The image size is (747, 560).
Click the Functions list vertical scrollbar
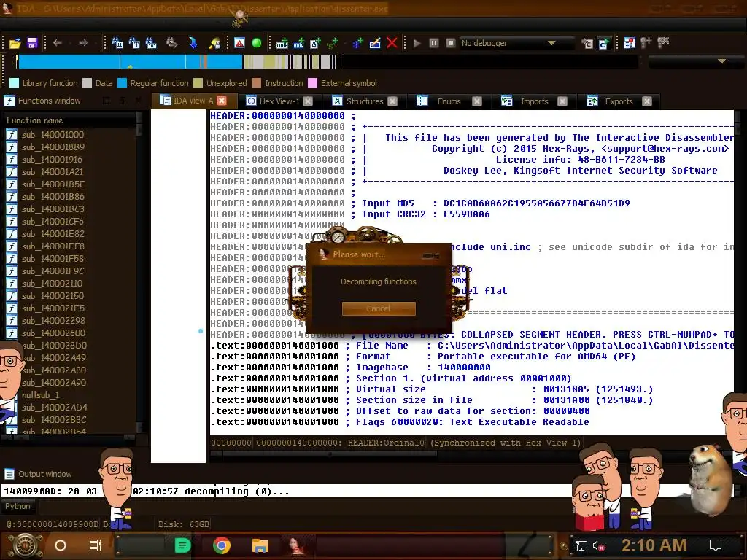[139, 271]
